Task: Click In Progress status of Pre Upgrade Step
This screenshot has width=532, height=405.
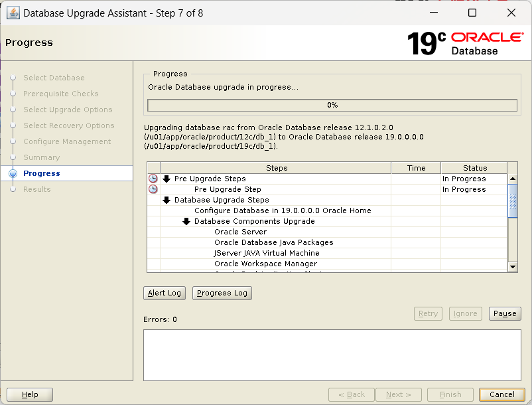Action: [464, 189]
